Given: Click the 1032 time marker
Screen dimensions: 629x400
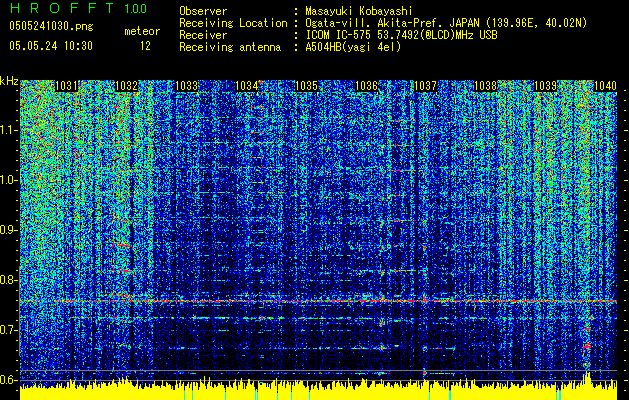Looking at the screenshot, I should point(126,86).
